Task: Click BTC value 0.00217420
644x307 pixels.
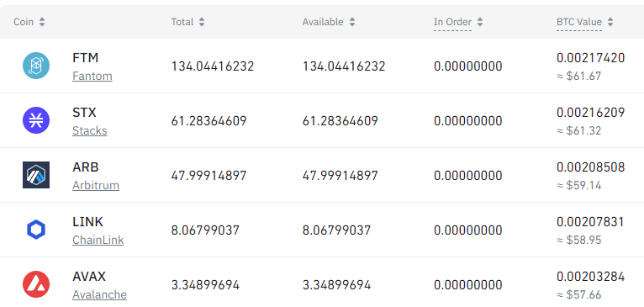Action: [591, 58]
